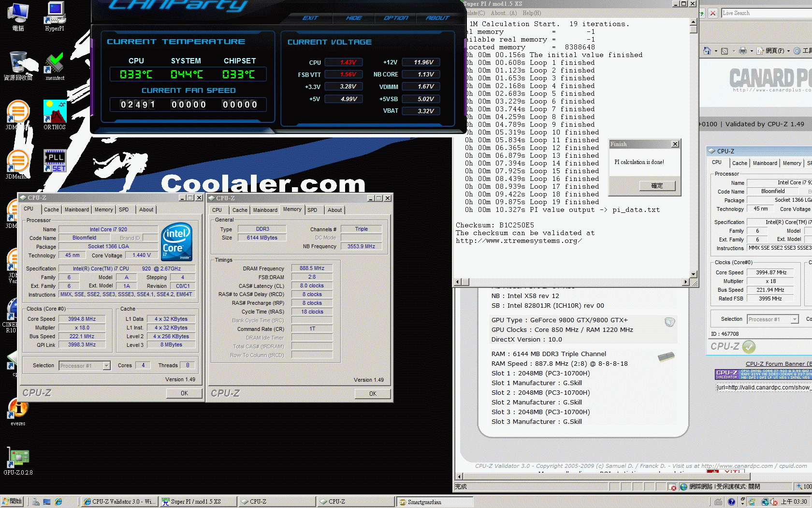Image resolution: width=812 pixels, height=508 pixels.
Task: Launch GPU-Z 0.2.8 from the desktop
Action: pos(18,461)
